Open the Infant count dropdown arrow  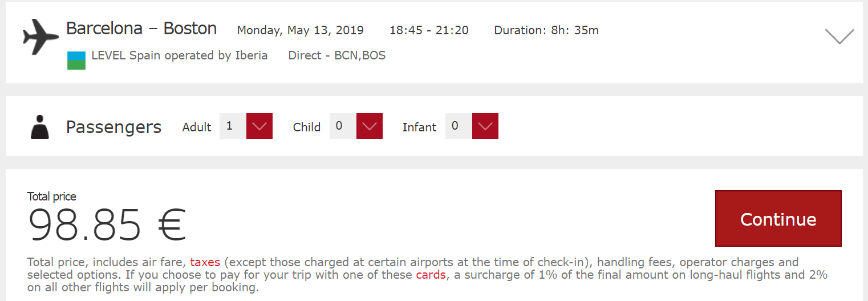click(x=485, y=126)
